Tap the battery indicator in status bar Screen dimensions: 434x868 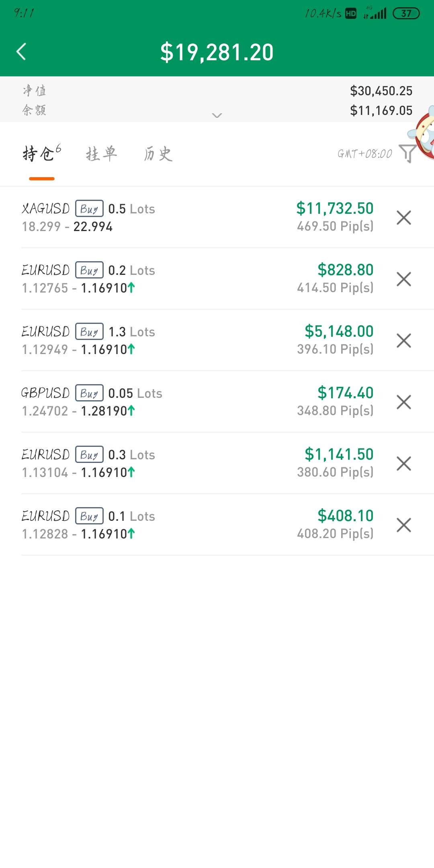click(x=406, y=14)
